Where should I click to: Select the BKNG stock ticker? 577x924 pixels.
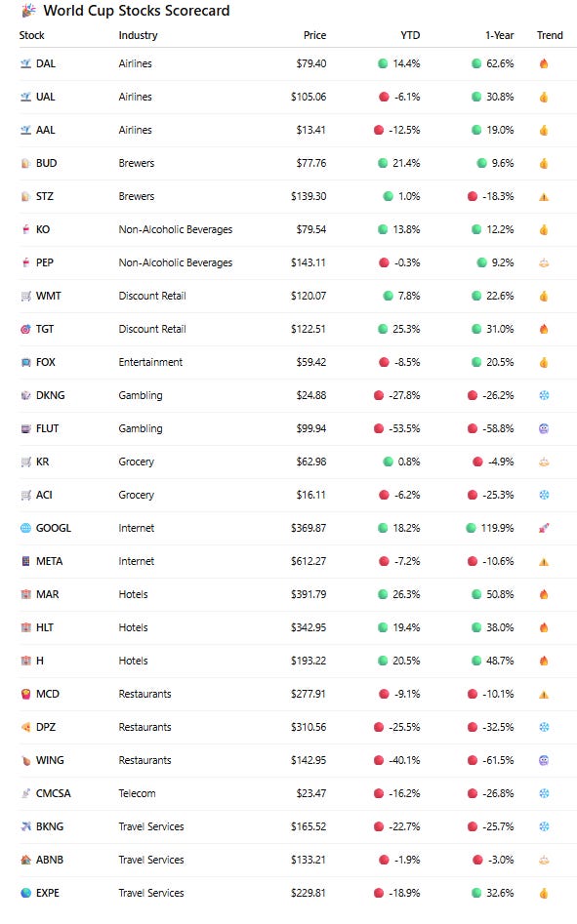pyautogui.click(x=50, y=826)
